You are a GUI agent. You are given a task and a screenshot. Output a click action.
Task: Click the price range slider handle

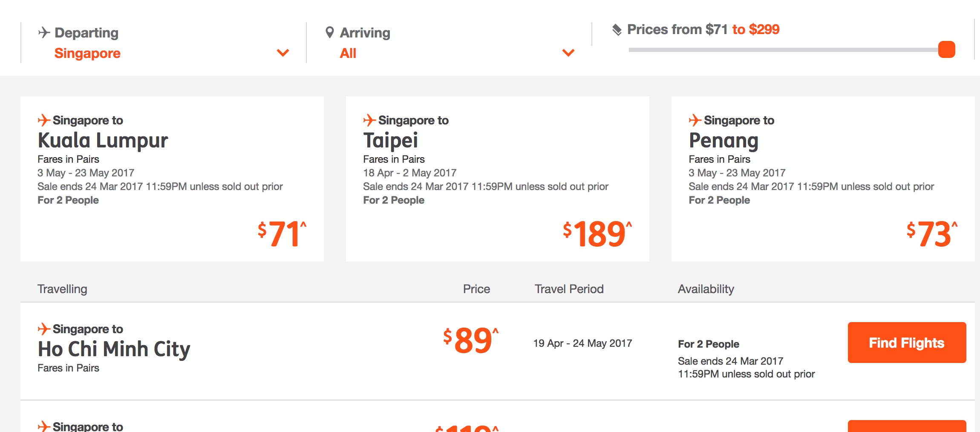tap(946, 49)
